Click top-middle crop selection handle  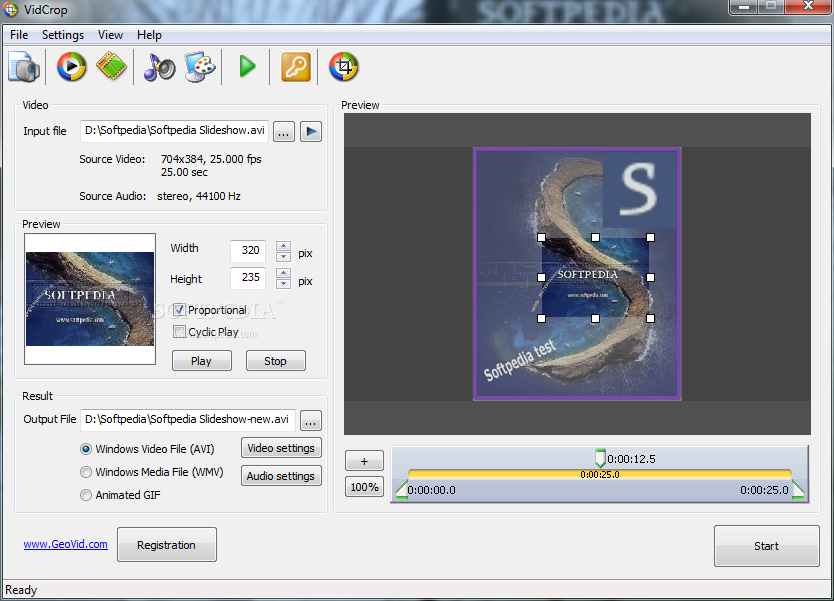click(x=596, y=238)
